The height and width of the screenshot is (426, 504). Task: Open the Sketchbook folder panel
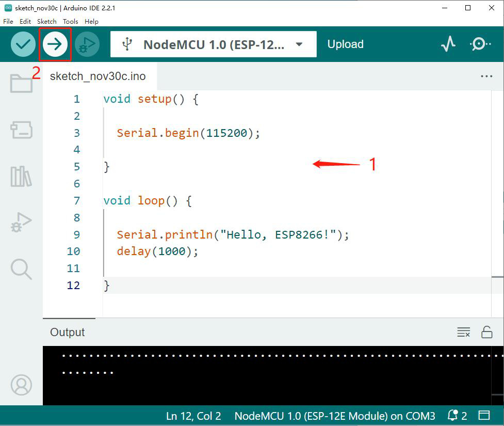21,83
